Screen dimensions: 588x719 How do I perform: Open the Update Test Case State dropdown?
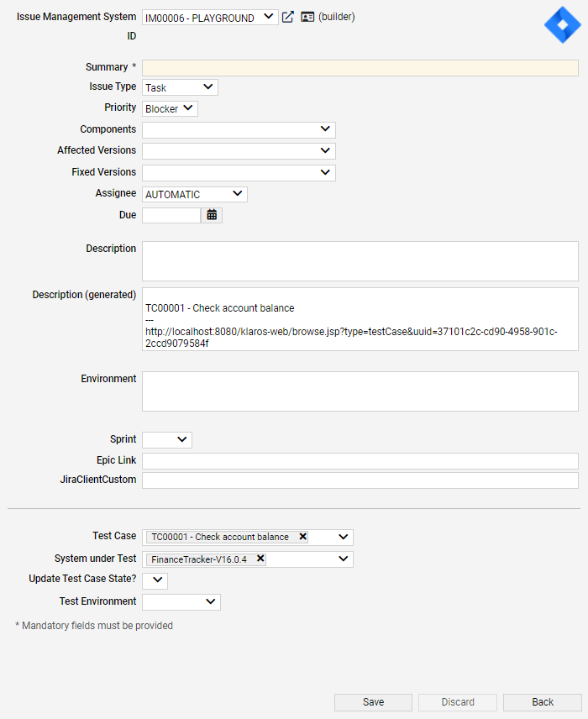click(155, 580)
